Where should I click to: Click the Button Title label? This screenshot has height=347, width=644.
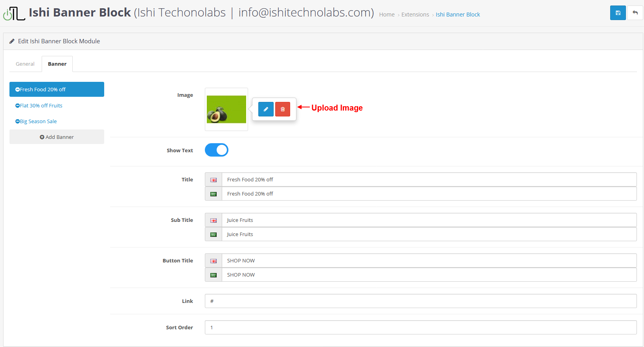tap(178, 260)
